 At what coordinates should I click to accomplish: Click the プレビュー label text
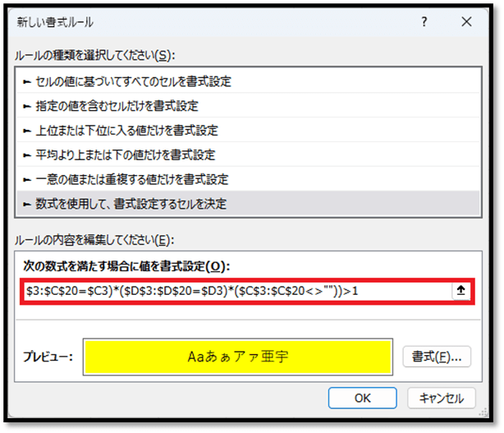tap(47, 357)
